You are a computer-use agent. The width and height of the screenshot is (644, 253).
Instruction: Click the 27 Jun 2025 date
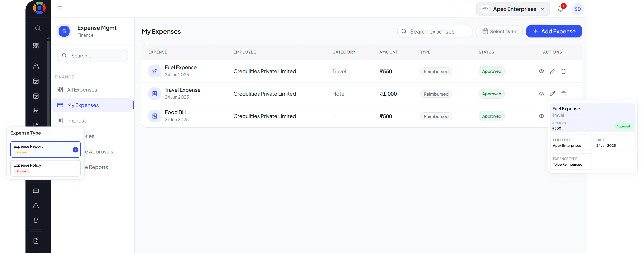176,119
